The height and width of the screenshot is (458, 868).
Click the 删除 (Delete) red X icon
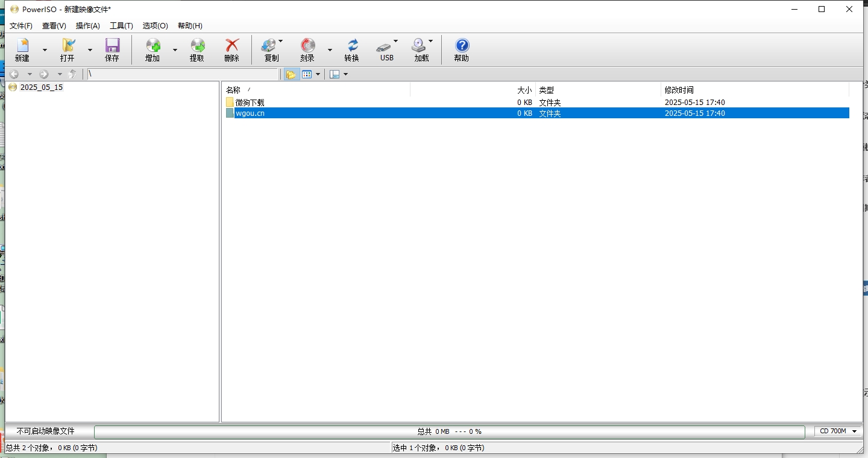click(232, 45)
